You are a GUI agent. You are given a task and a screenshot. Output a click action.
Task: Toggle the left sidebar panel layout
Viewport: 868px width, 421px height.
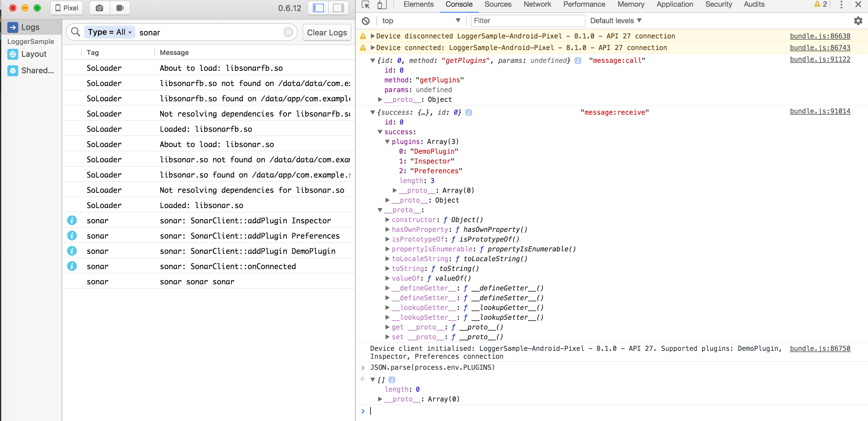[318, 8]
